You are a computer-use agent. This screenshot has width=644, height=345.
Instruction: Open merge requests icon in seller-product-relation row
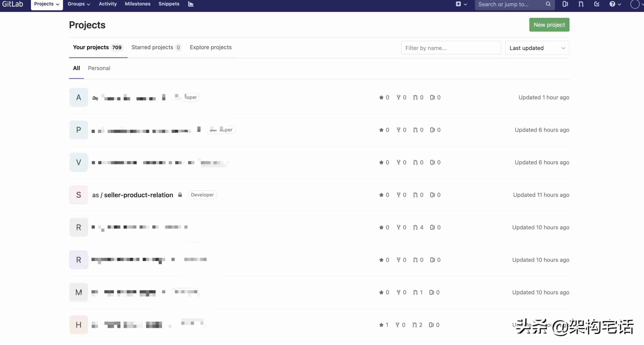415,195
